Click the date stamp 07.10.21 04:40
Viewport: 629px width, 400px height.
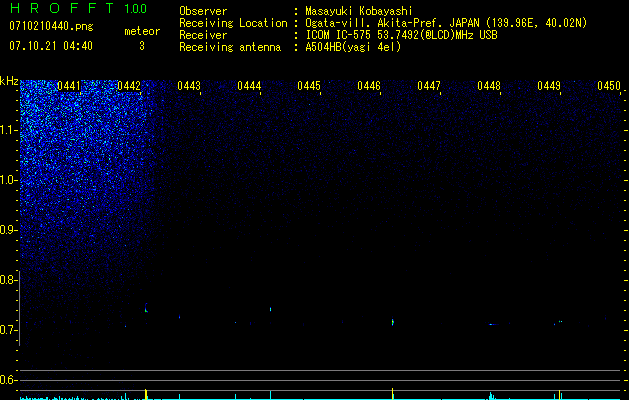(51, 46)
